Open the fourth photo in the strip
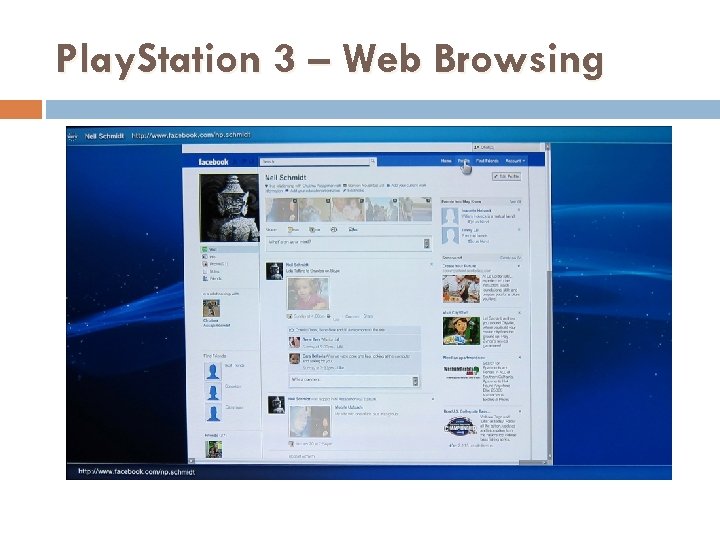Screen dimensions: 720x540 click(x=382, y=210)
